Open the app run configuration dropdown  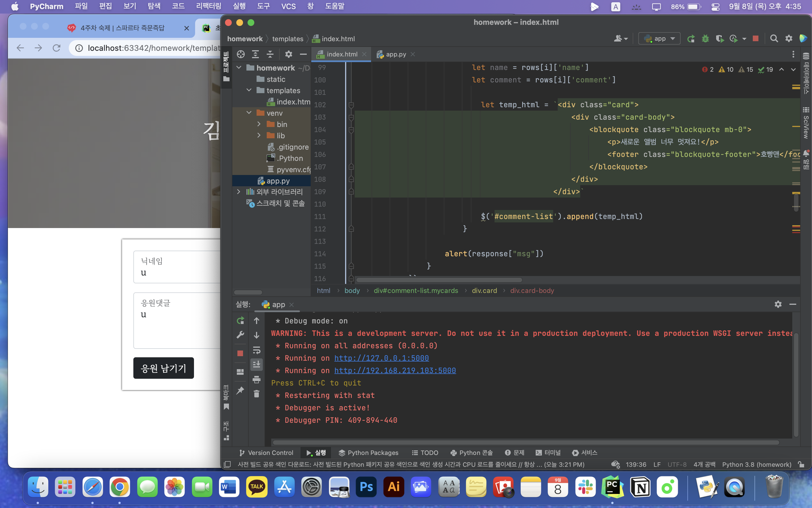click(x=659, y=39)
